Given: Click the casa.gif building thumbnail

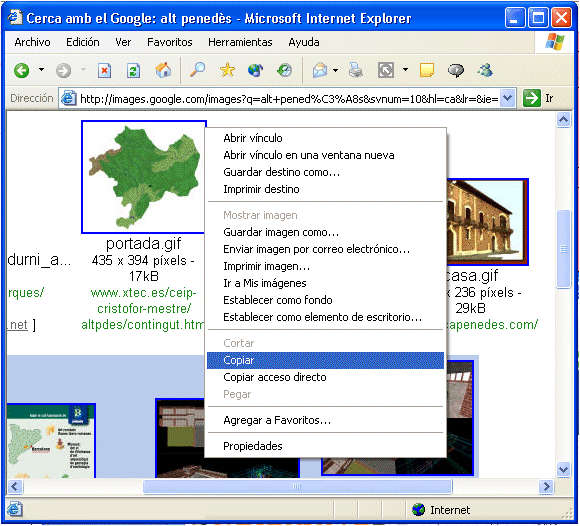Looking at the screenshot, I should (487, 222).
